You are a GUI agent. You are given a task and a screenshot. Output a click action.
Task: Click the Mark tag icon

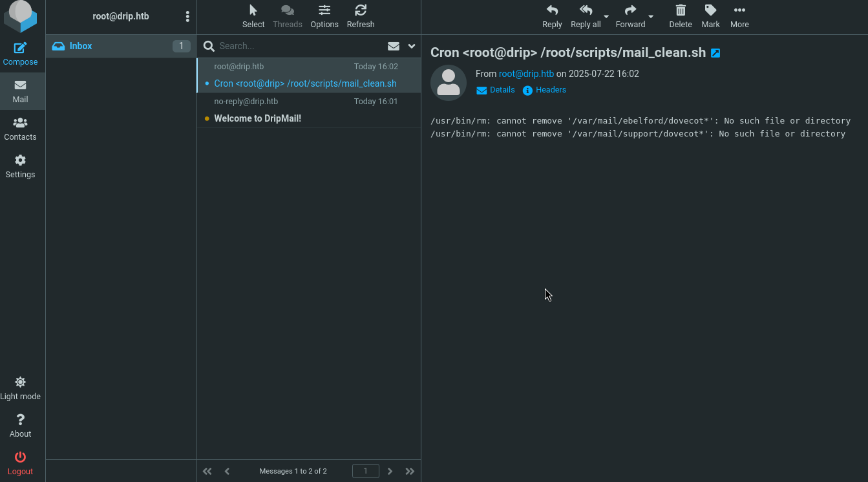[710, 10]
